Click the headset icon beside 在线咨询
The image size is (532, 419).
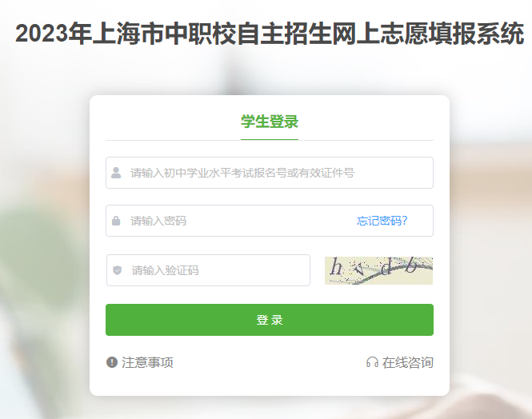coord(372,362)
